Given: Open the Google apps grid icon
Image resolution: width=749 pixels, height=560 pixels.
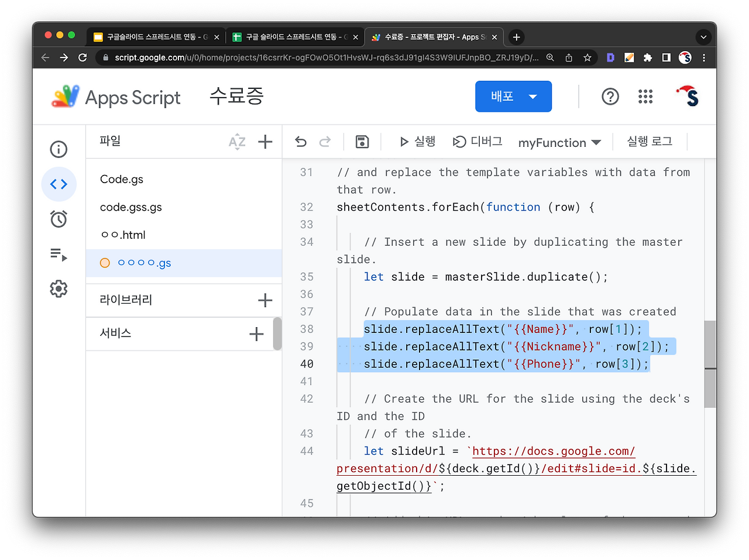Looking at the screenshot, I should click(645, 97).
